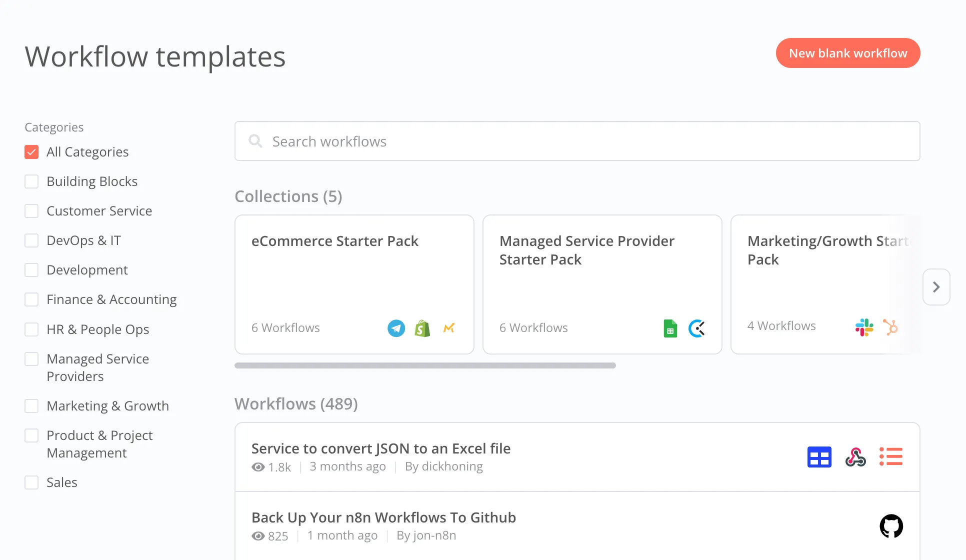Click the Telegram icon in eCommerce pack
Screen dimensions: 966x560
point(396,328)
